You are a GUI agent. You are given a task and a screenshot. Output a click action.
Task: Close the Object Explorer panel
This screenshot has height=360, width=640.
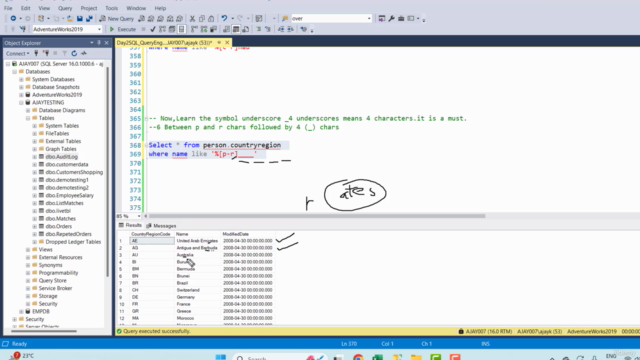click(107, 42)
